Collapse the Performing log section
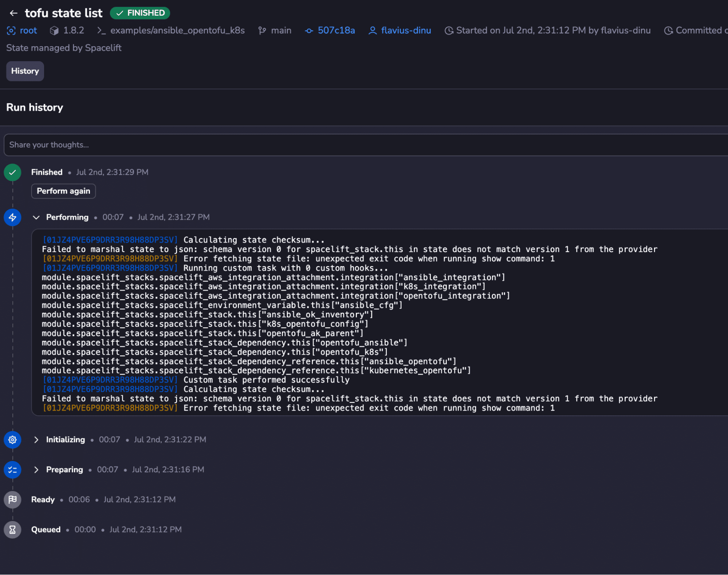 tap(36, 218)
